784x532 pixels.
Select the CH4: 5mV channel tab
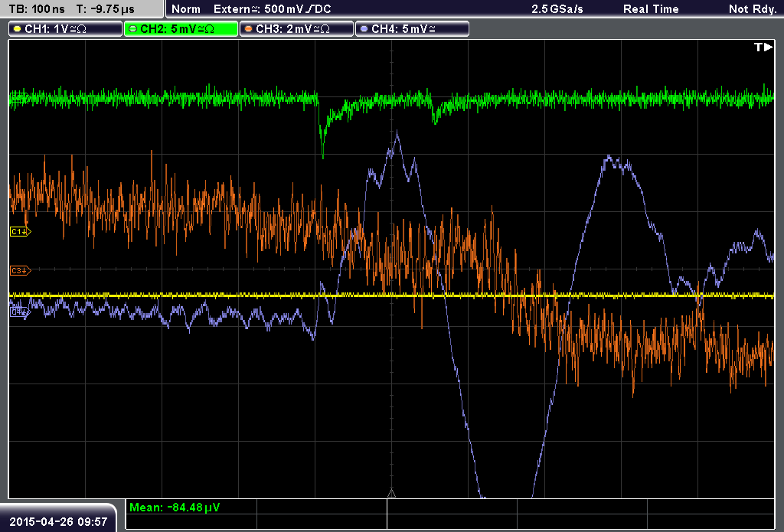point(412,29)
